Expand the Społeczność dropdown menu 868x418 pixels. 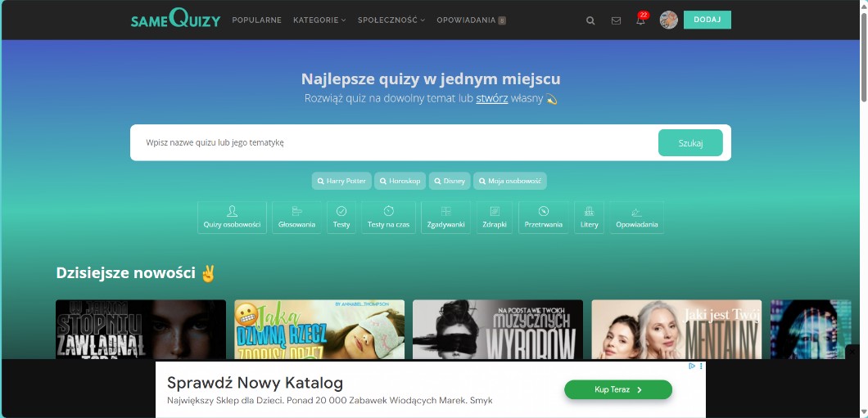click(391, 20)
